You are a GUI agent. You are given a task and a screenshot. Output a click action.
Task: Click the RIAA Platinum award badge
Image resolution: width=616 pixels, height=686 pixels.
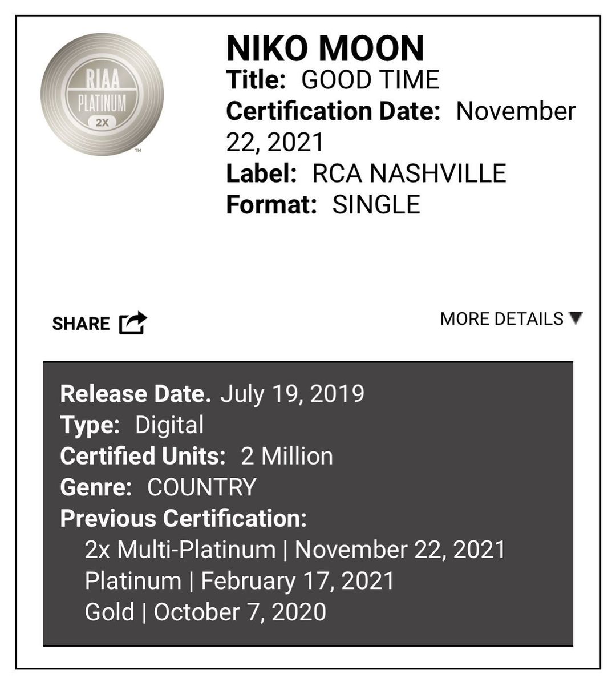pyautogui.click(x=102, y=94)
